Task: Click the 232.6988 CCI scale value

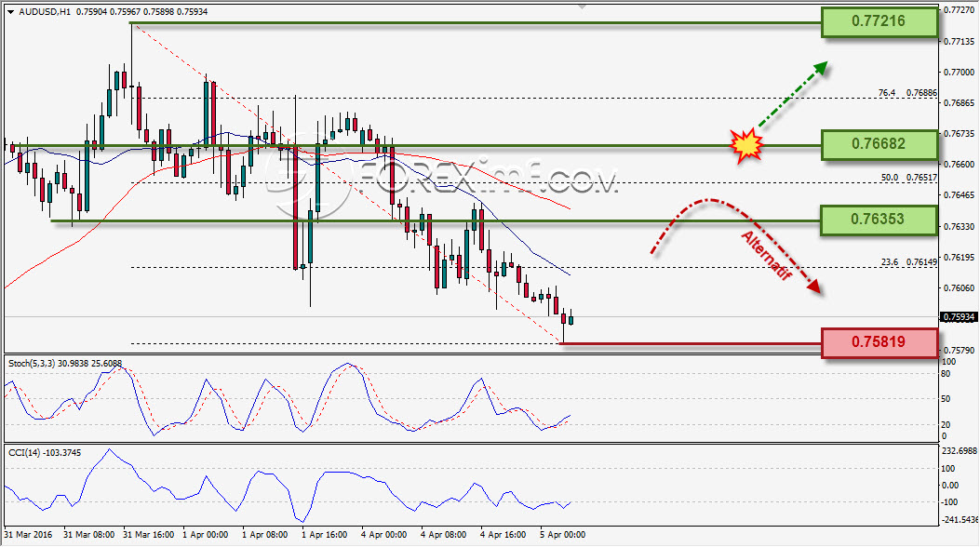Action: coord(959,451)
